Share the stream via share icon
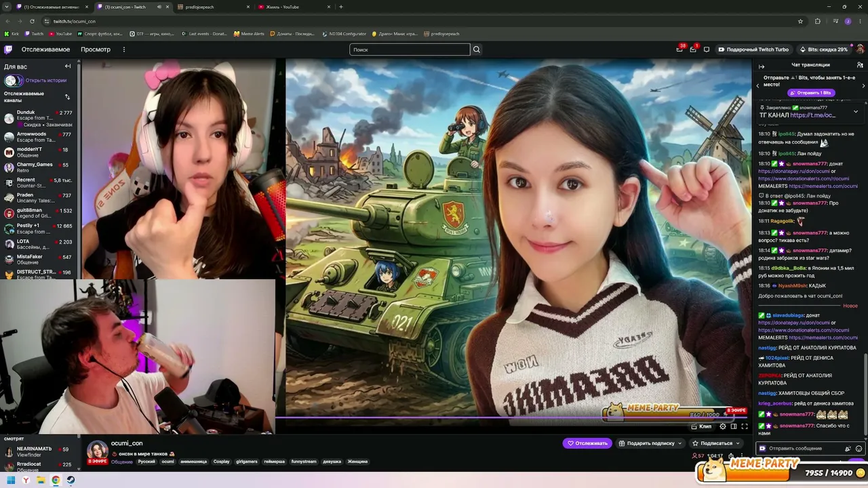Viewport: 868px width, 488px height. click(x=730, y=456)
